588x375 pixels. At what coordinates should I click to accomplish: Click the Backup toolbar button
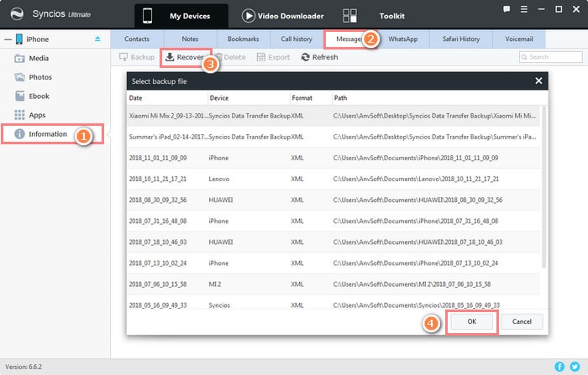tap(136, 57)
